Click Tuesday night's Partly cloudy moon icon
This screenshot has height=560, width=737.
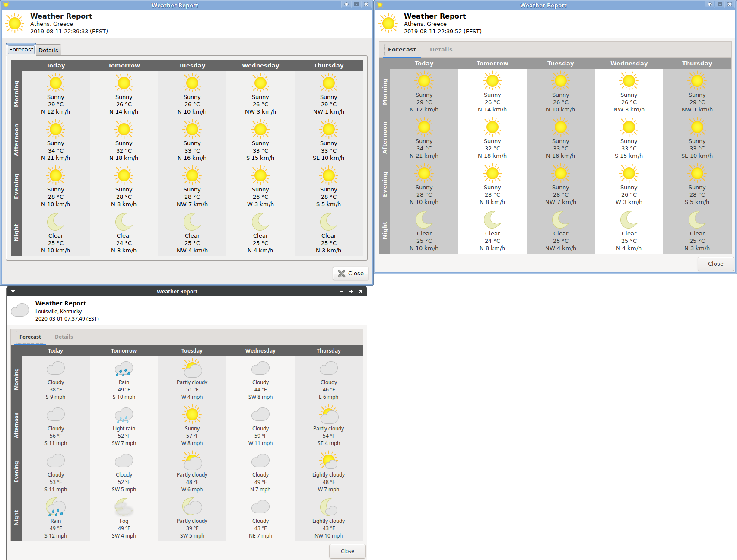coord(192,507)
